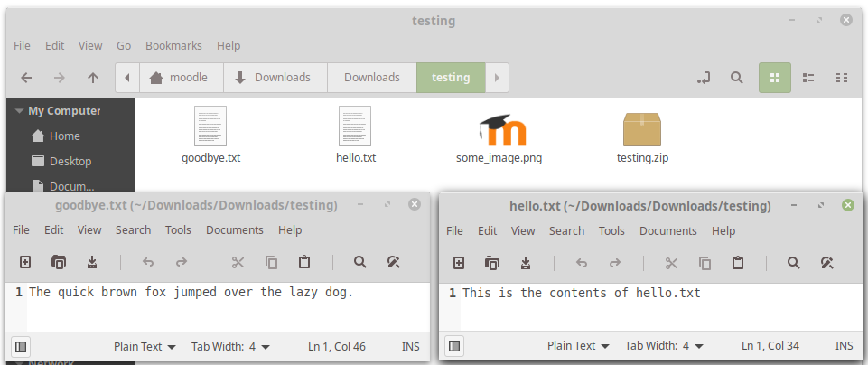Click the search magnifier in file manager toolbar

click(736, 78)
